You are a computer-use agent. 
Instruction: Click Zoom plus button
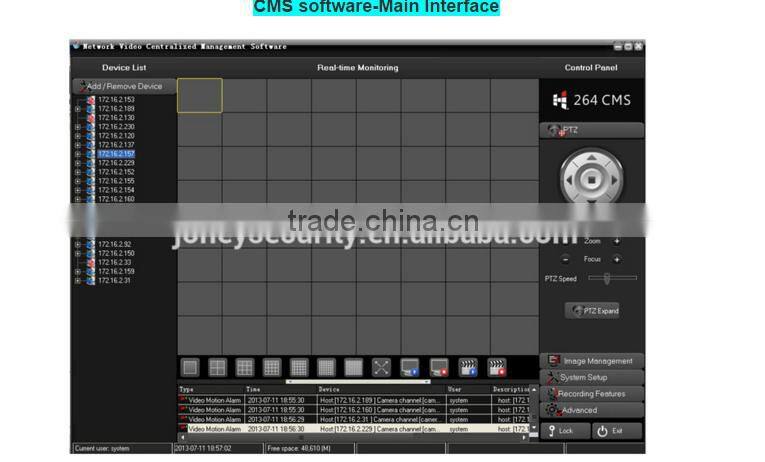pyautogui.click(x=616, y=242)
